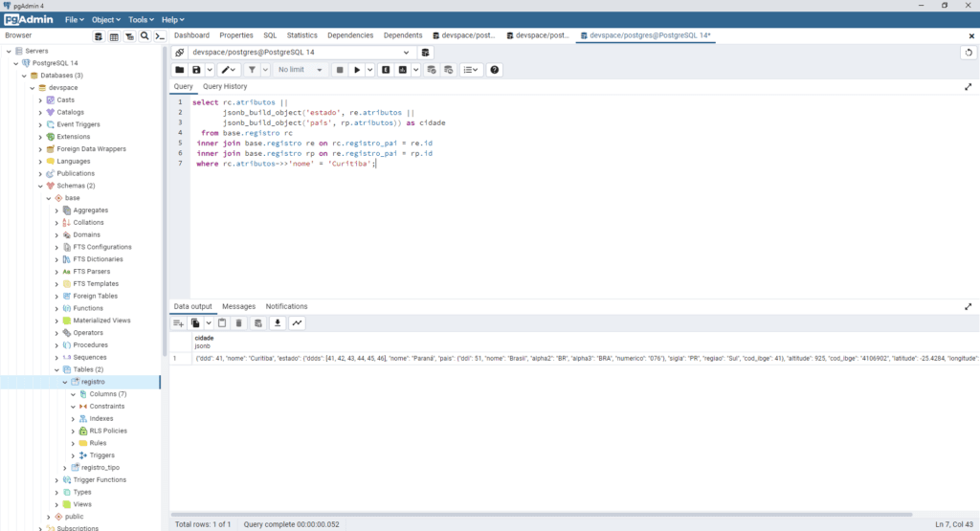Collapse the Schemas (2) tree node
Viewport: 980px width, 531px height.
pyautogui.click(x=40, y=186)
